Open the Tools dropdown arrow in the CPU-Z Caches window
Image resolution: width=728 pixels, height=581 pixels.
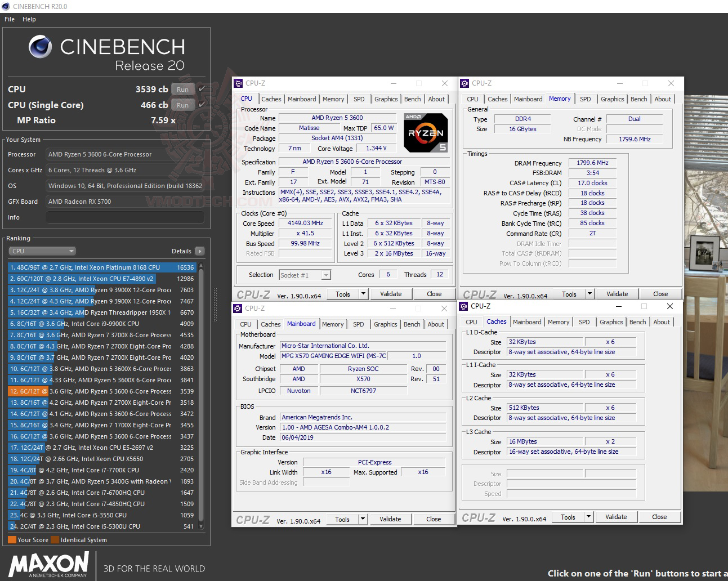[x=588, y=517]
